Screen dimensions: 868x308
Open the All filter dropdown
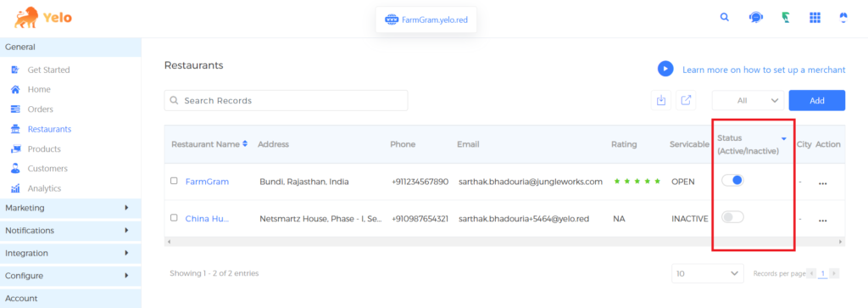click(748, 100)
